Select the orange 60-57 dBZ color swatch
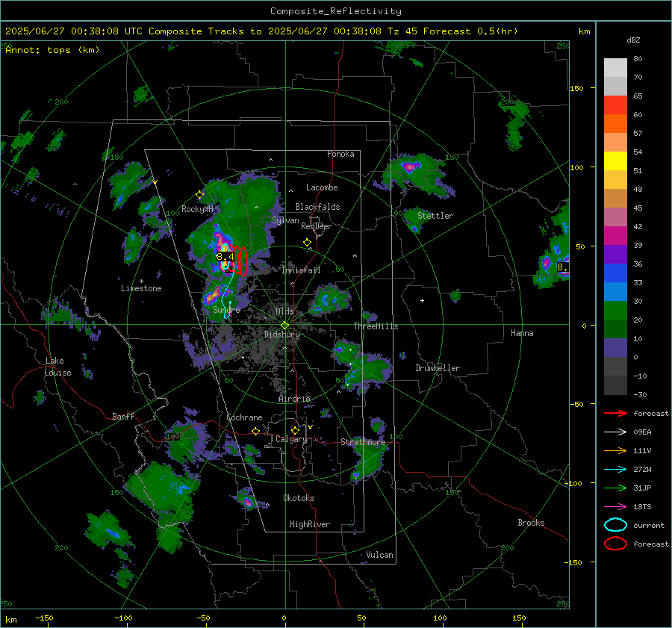The image size is (672, 628). tap(615, 124)
